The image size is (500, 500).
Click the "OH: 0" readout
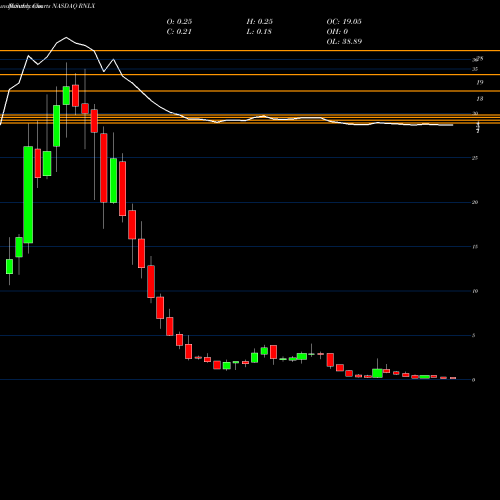(337, 32)
